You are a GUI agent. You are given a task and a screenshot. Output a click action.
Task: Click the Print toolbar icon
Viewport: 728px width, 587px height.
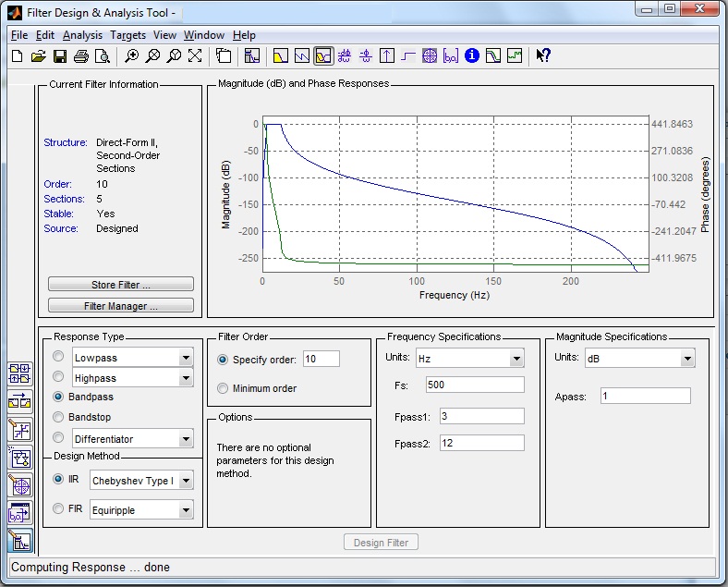[x=81, y=56]
